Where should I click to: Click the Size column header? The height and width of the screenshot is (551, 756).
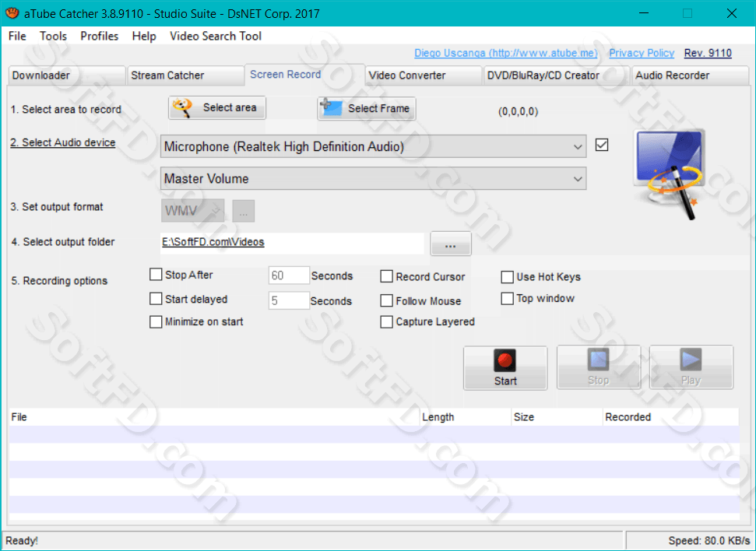pyautogui.click(x=557, y=417)
